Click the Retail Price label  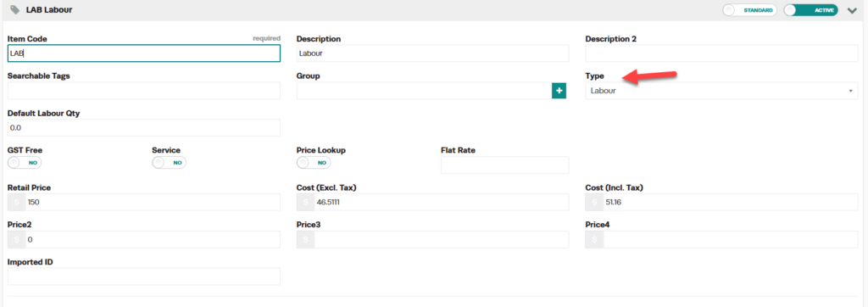pyautogui.click(x=30, y=188)
